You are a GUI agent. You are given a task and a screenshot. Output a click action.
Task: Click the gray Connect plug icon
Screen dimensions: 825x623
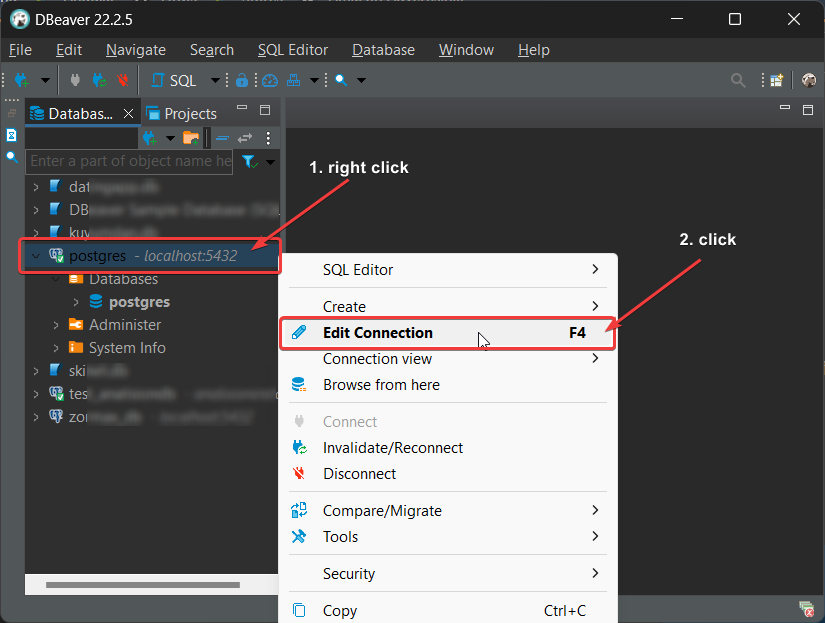pos(75,80)
